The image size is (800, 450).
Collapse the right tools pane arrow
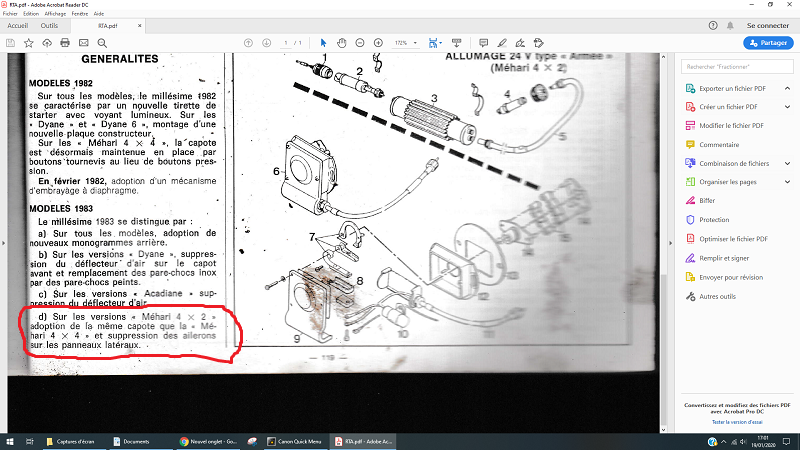point(670,243)
